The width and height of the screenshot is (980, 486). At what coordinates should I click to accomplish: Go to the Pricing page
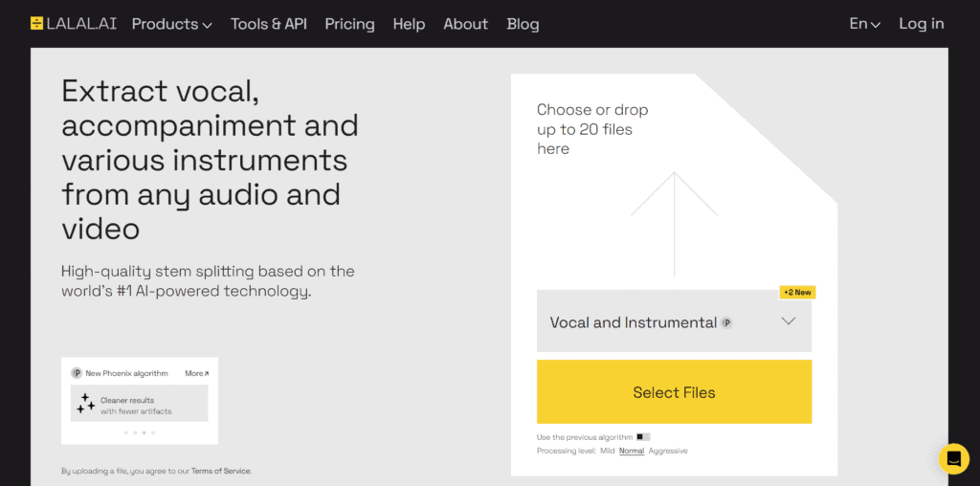pos(350,24)
